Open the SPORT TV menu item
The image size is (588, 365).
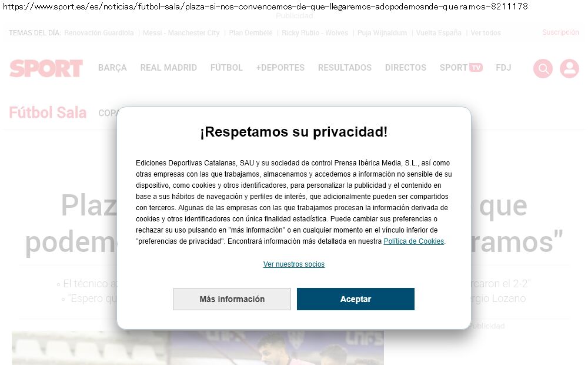click(461, 68)
